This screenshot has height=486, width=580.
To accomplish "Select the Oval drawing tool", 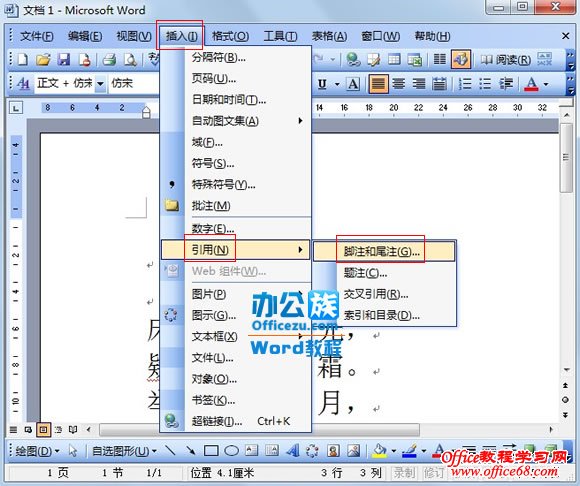I will 232,451.
